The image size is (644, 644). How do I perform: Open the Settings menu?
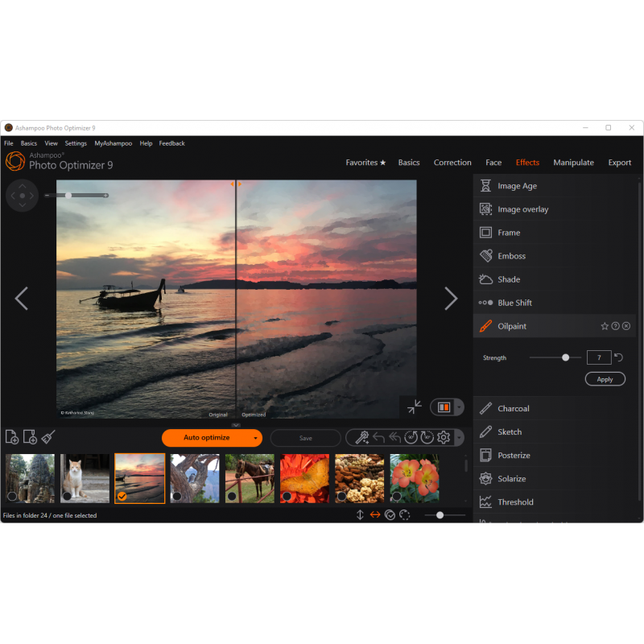point(76,143)
